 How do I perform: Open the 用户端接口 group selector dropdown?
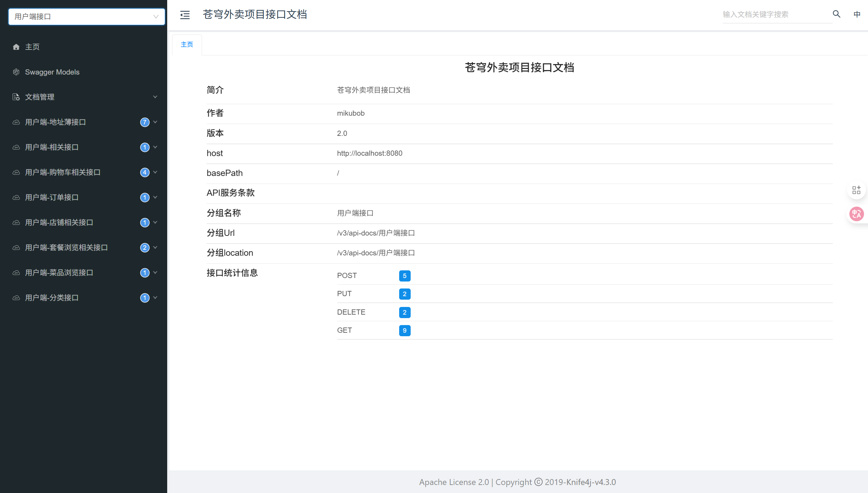coord(86,16)
